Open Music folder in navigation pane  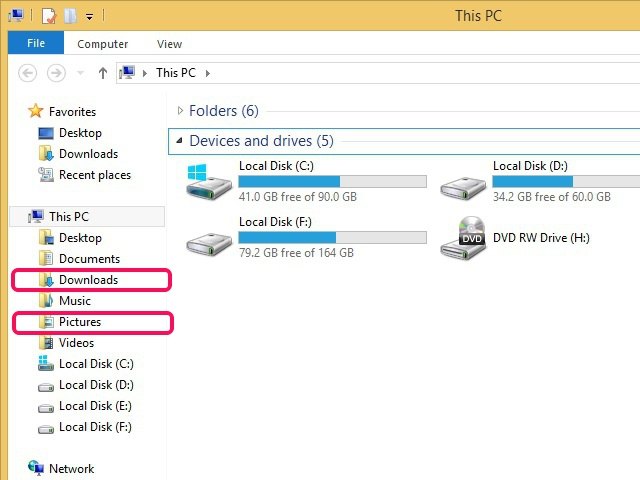(75, 301)
